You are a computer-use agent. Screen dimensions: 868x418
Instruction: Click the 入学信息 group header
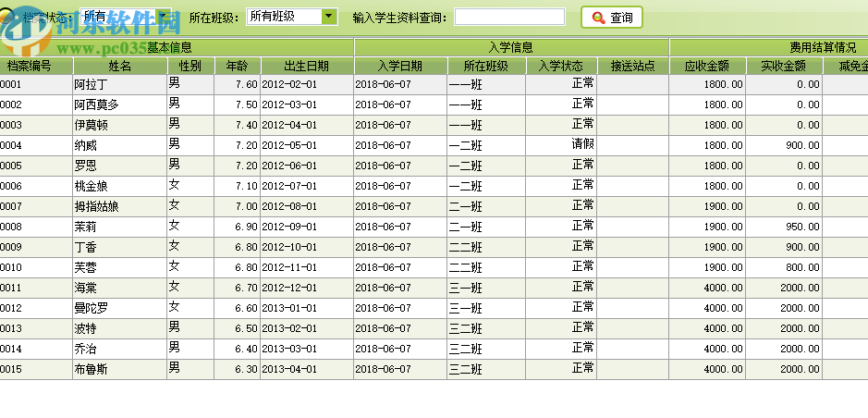pyautogui.click(x=511, y=48)
